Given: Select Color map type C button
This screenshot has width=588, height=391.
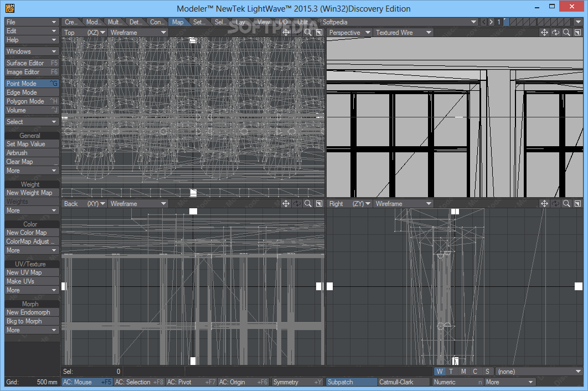Looking at the screenshot, I should pyautogui.click(x=475, y=372).
